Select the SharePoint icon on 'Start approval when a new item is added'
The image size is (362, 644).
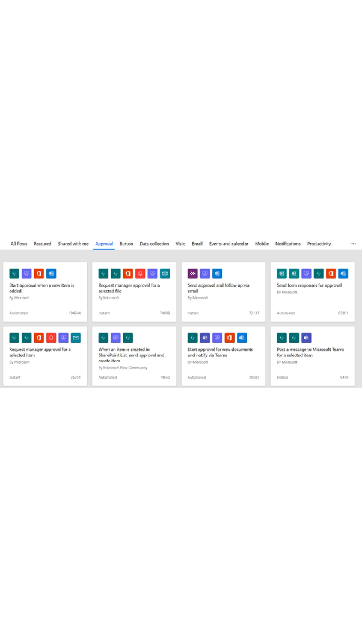coord(14,274)
